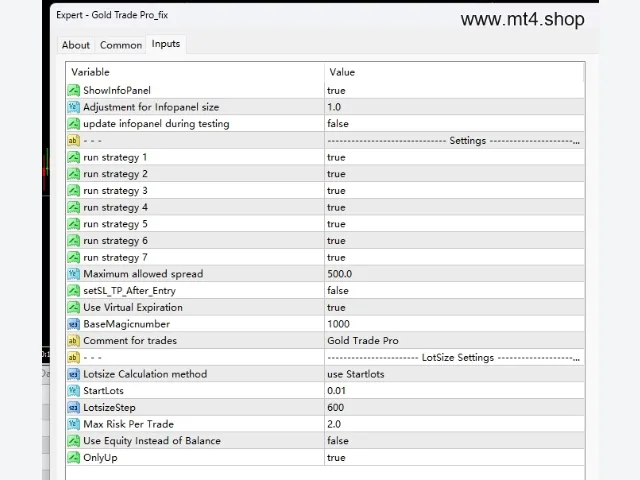Select the Inputs tab
Image resolution: width=640 pixels, height=480 pixels.
(166, 44)
